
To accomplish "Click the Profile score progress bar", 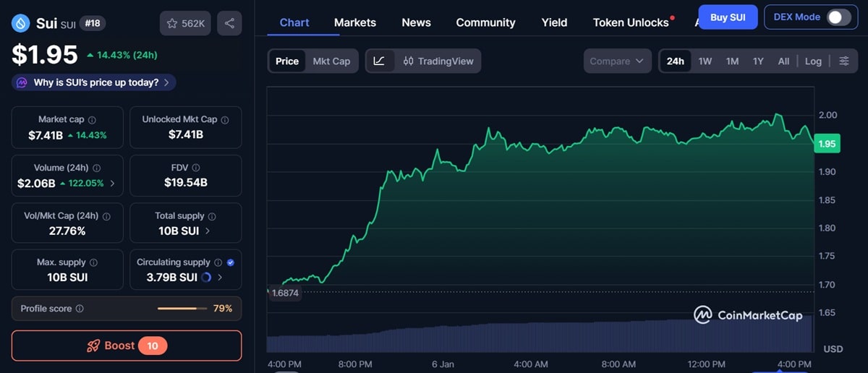I will tap(182, 309).
